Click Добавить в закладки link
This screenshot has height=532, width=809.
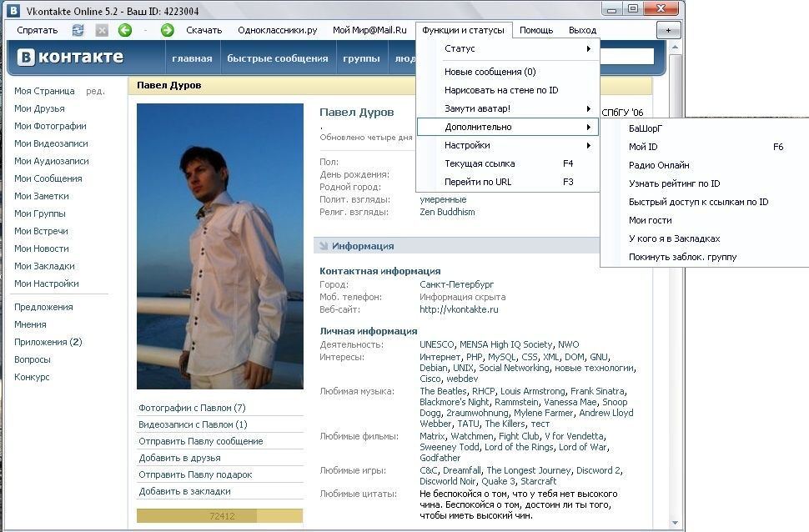(x=184, y=491)
